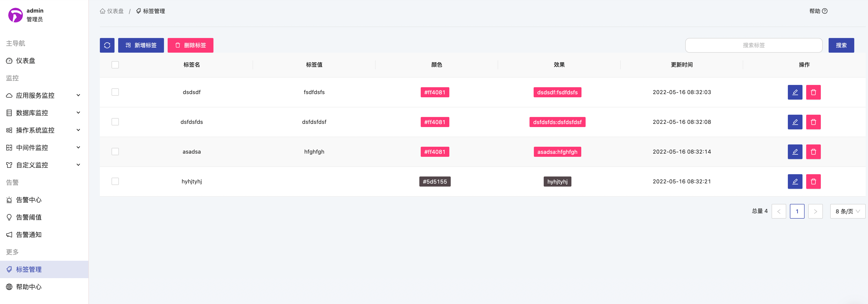Select the asadsa row checkbox
The image size is (868, 304).
pyautogui.click(x=115, y=152)
